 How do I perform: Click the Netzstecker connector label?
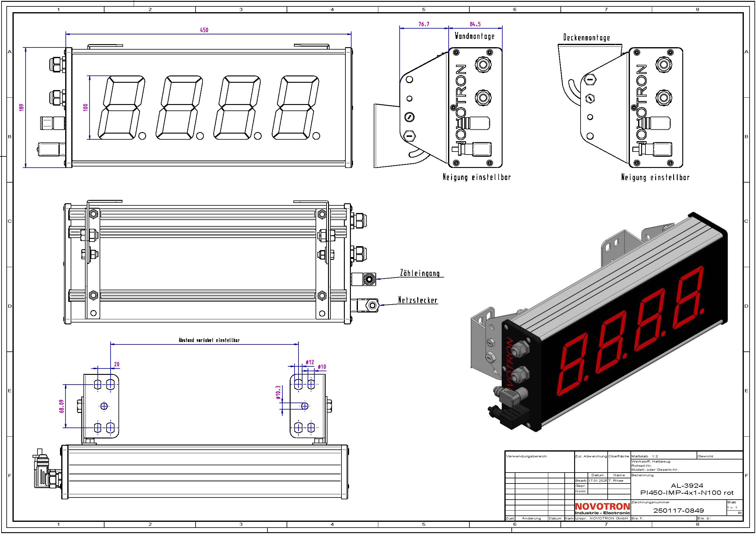[x=418, y=300]
